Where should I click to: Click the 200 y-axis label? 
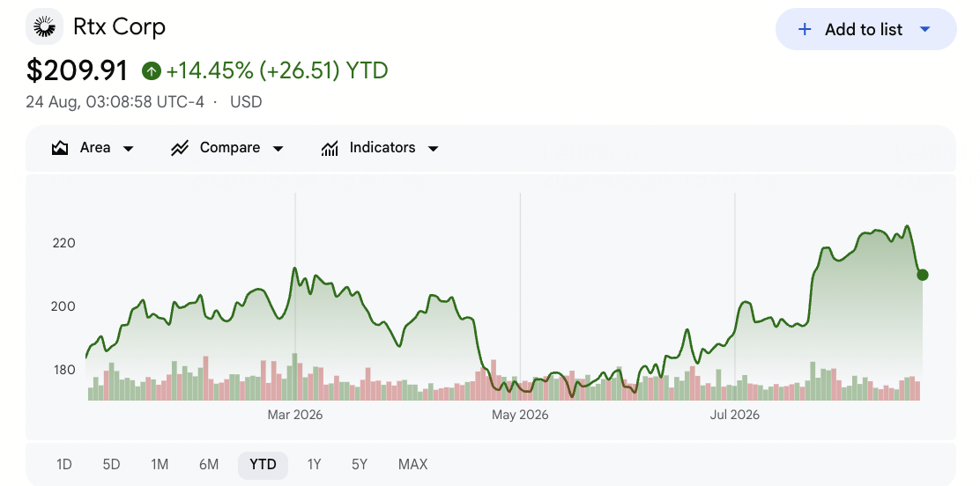pos(63,306)
